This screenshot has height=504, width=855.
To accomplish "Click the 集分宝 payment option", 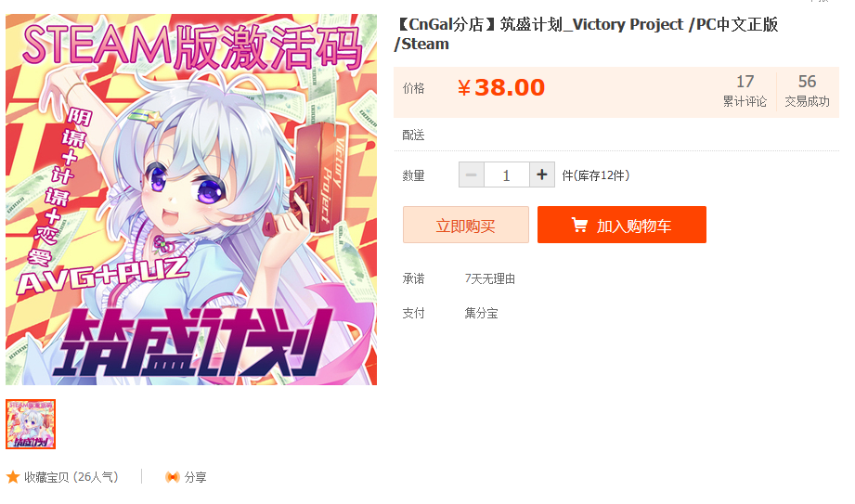I will point(481,313).
